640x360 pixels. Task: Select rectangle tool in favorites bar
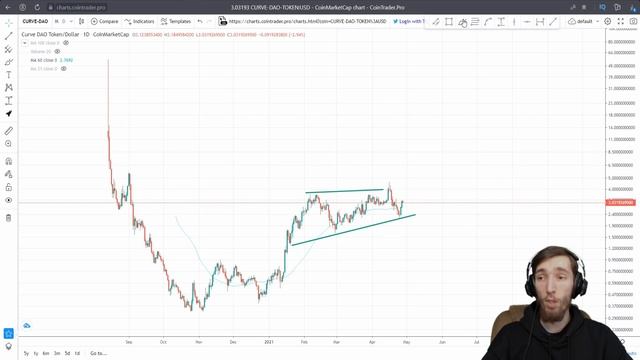pos(449,22)
